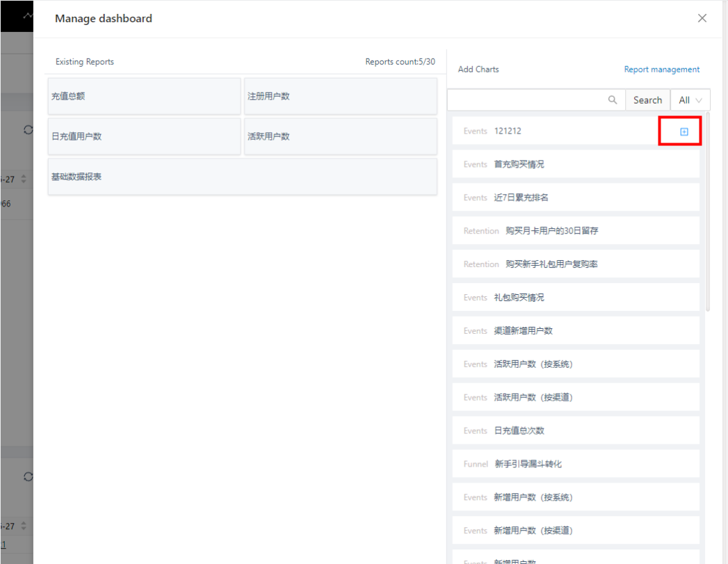
Task: Choose the 购买月卡用户的30日留存 retention chart
Action: pos(575,231)
